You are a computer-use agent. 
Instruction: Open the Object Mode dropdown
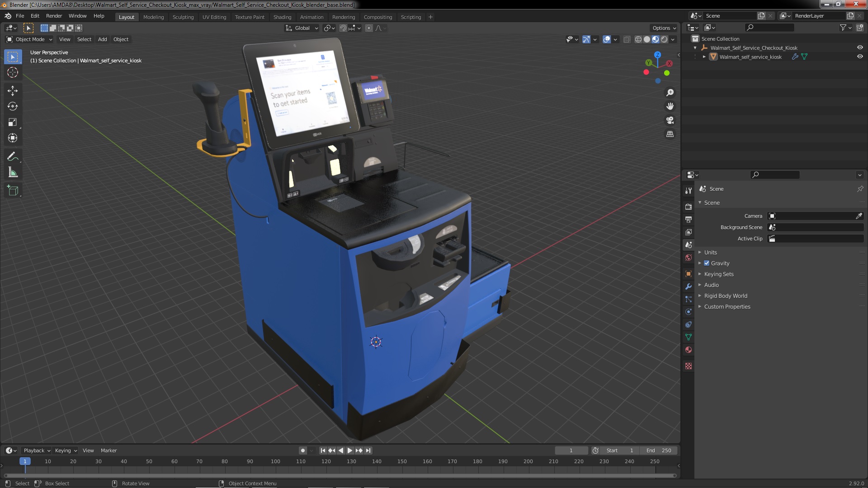(x=29, y=39)
